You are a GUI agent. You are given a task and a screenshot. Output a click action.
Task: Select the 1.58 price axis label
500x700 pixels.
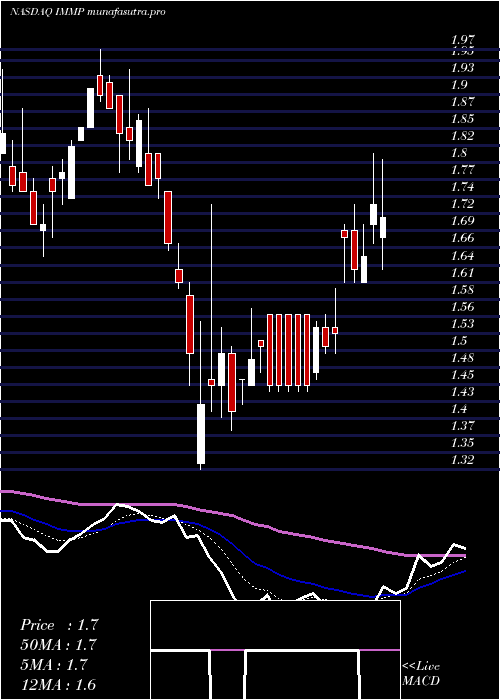pos(462,290)
